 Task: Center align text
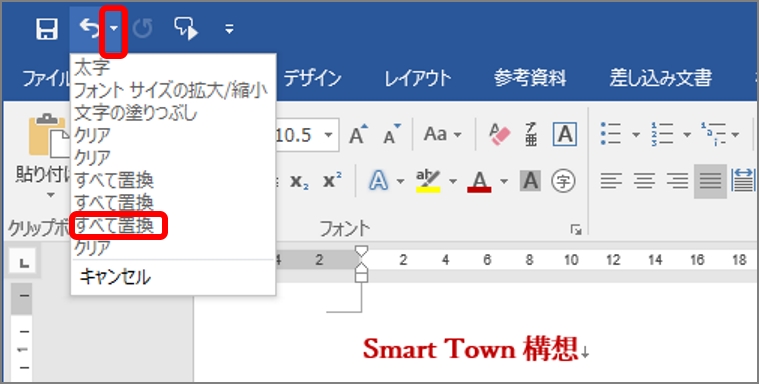(644, 182)
